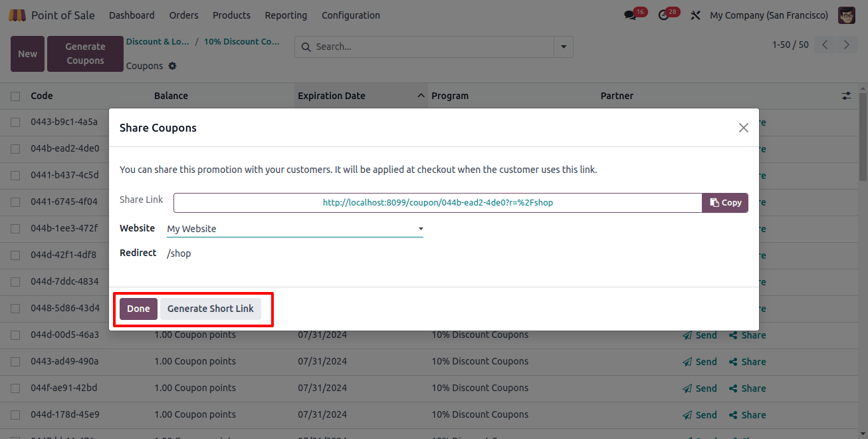Image resolution: width=868 pixels, height=439 pixels.
Task: Open coupon row 0443-b9c1-4a5a code
Action: pos(64,122)
